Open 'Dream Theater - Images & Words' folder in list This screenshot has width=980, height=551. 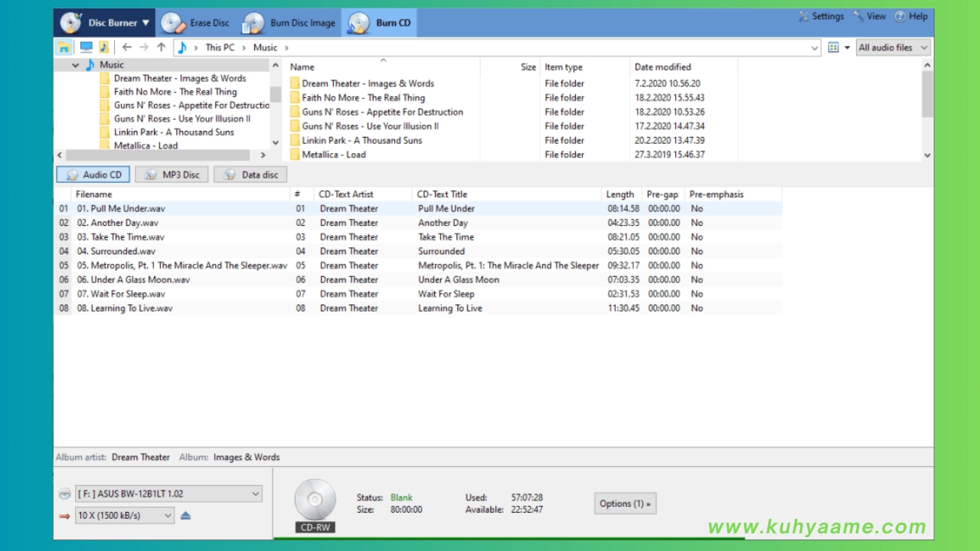coord(367,83)
